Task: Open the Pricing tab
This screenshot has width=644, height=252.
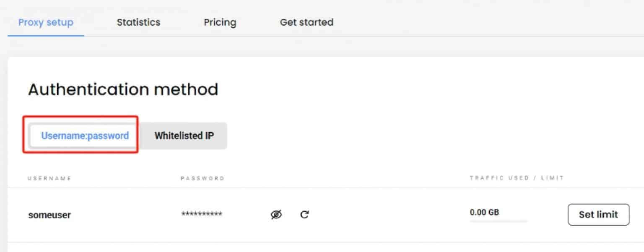Action: pyautogui.click(x=220, y=22)
